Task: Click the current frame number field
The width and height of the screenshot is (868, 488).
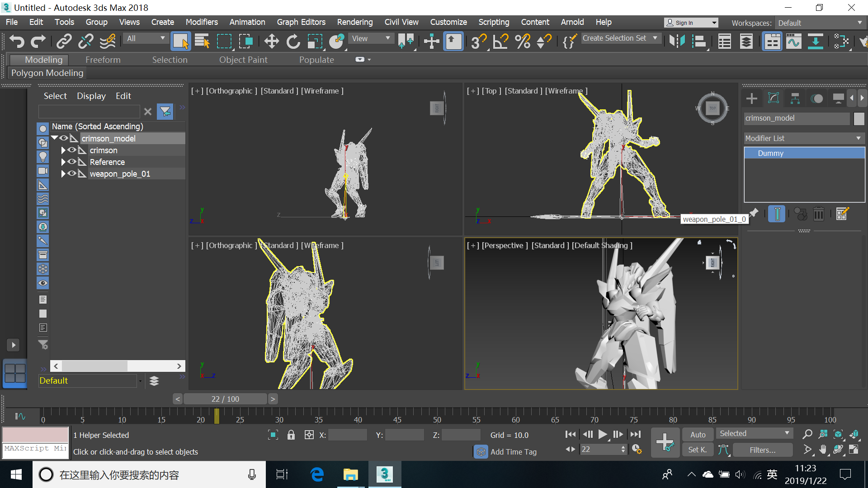Action: (x=600, y=449)
